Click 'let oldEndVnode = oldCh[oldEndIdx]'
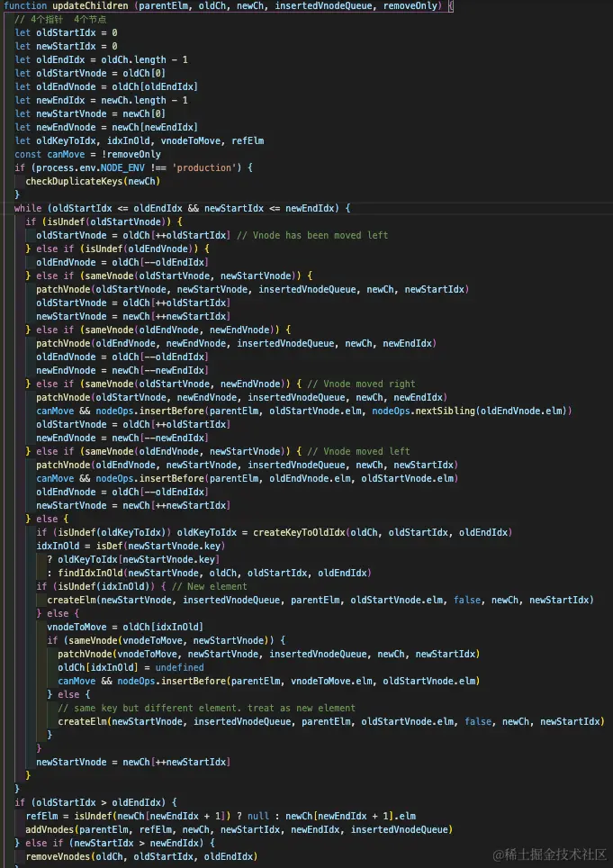Screen dimensions: 613x868 (106, 87)
